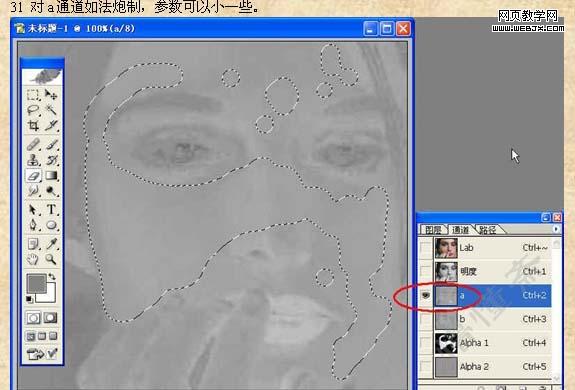
Task: Click the Lab channel thumbnail
Action: [x=446, y=248]
